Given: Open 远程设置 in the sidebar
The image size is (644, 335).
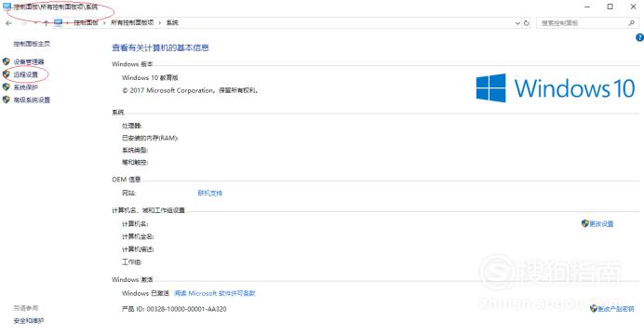Looking at the screenshot, I should pos(25,74).
